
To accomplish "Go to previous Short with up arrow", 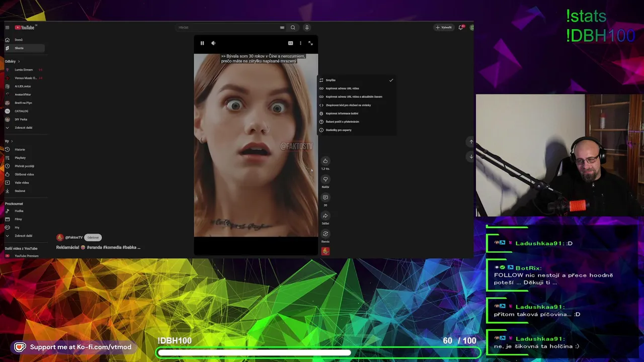I will coord(471,142).
